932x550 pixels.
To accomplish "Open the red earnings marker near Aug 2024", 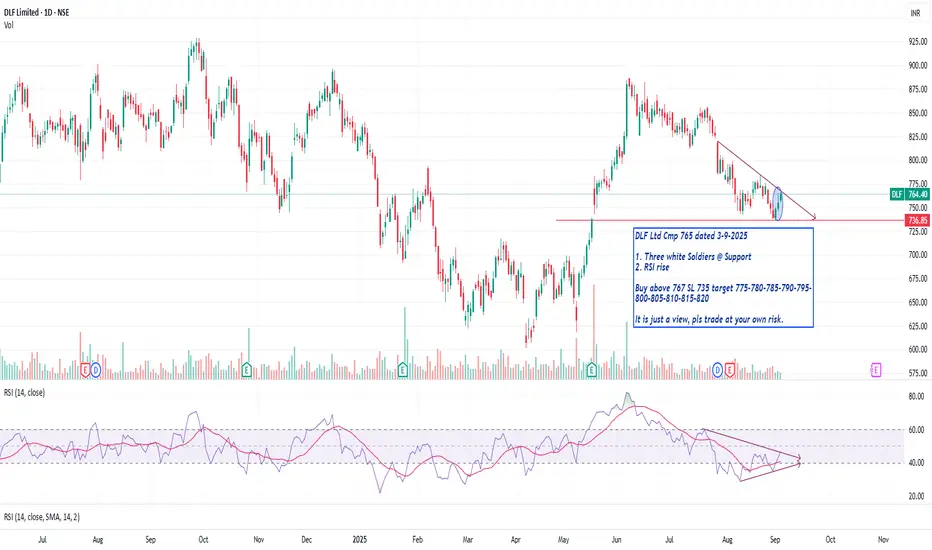I will click(x=85, y=370).
